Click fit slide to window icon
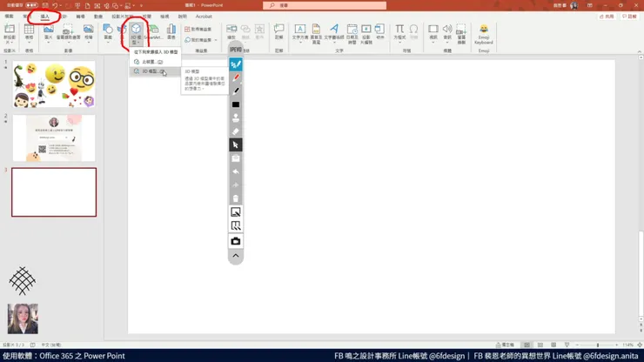Image resolution: width=644 pixels, height=362 pixels. [x=640, y=345]
